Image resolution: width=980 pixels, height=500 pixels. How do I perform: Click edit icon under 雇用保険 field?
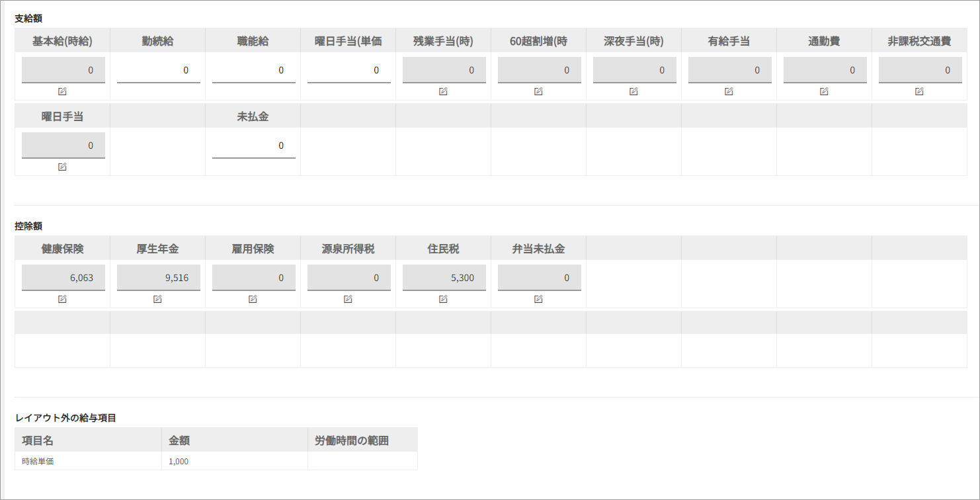pos(253,299)
